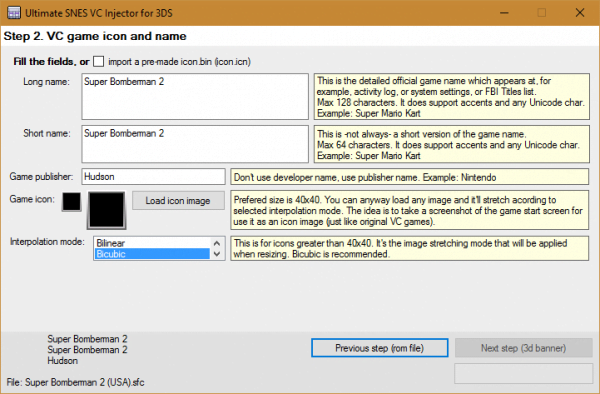
Task: Click Load icon image button
Action: pos(178,200)
